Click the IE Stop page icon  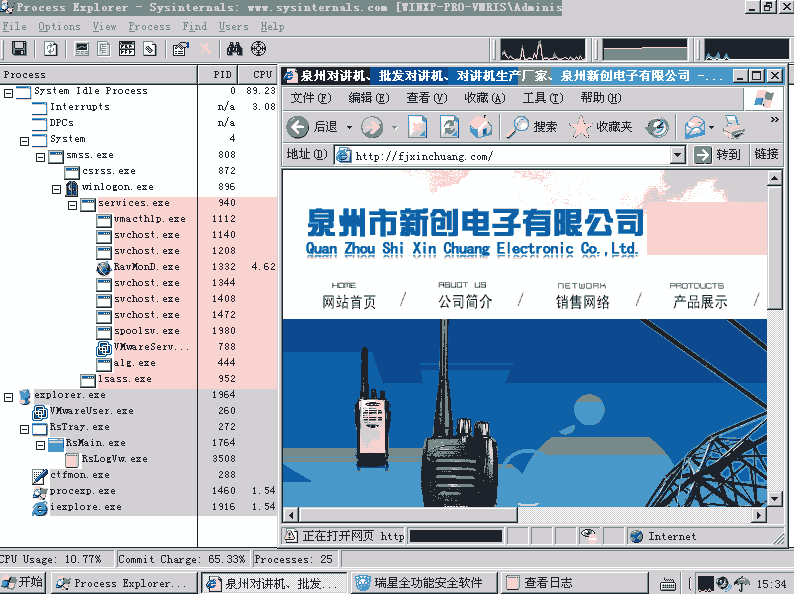pyautogui.click(x=417, y=127)
